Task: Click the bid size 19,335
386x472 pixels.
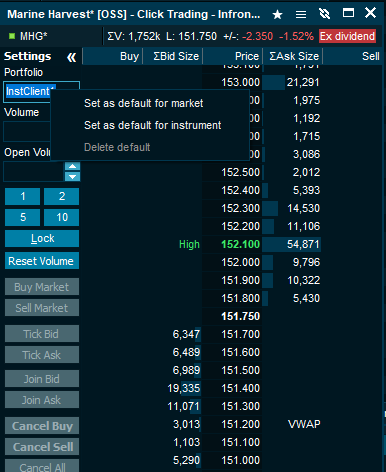Action: 183,388
